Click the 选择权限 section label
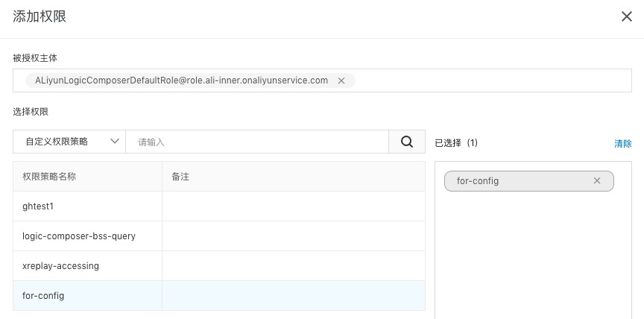This screenshot has width=644, height=319. [31, 112]
